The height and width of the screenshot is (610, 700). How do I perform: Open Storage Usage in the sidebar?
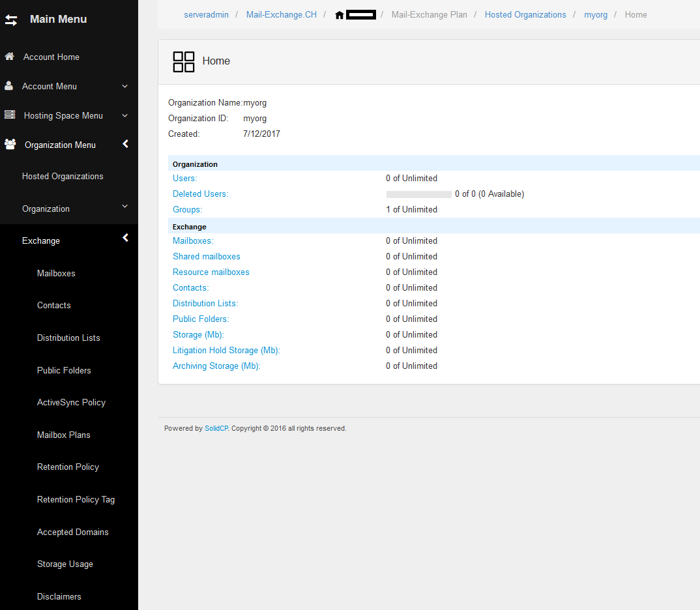(65, 564)
